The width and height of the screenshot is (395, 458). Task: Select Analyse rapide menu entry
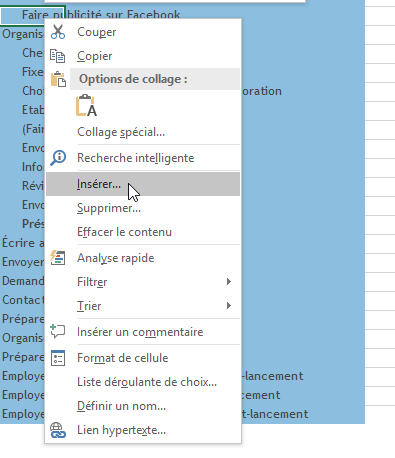[143, 258]
